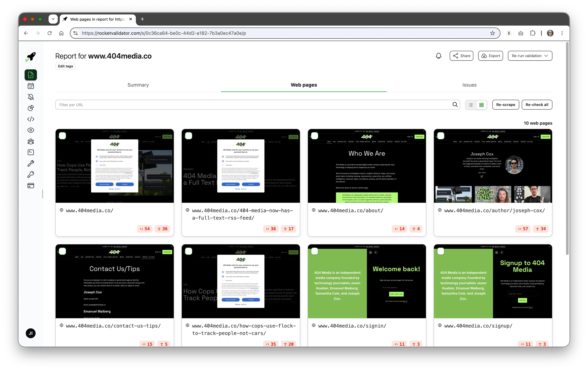This screenshot has width=588, height=371.
Task: Open the wrench tools icon in sidebar
Action: click(x=31, y=163)
